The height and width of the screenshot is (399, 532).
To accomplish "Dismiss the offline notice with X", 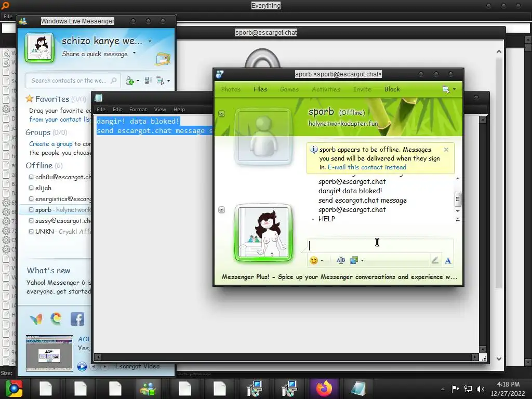I will click(x=446, y=150).
